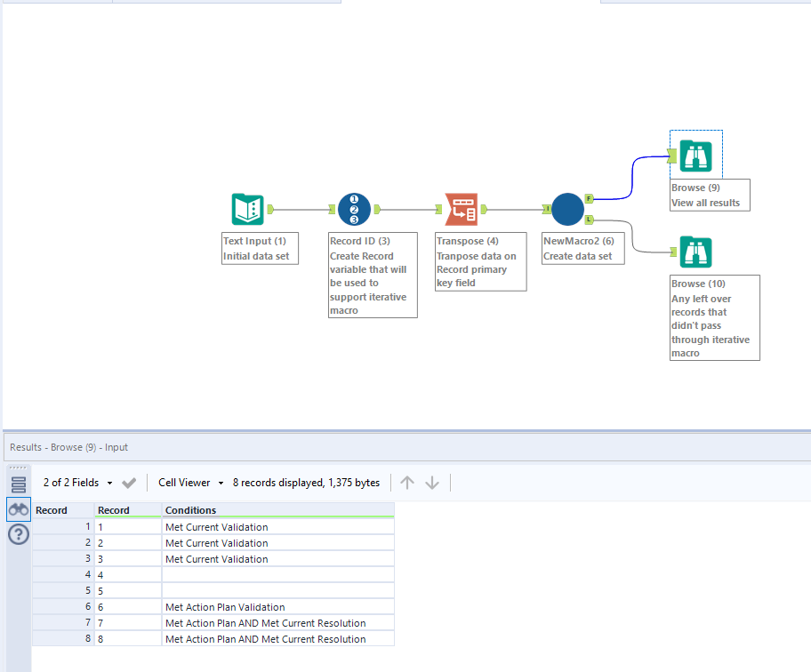Click the metadata view icon in Results

tap(18, 484)
